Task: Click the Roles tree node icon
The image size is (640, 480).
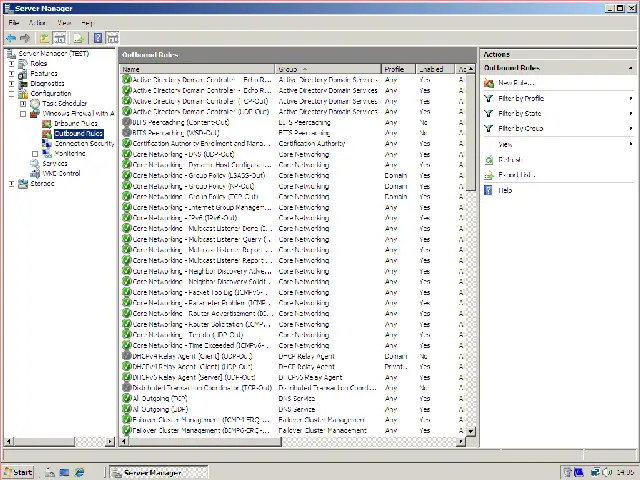Action: (23, 63)
